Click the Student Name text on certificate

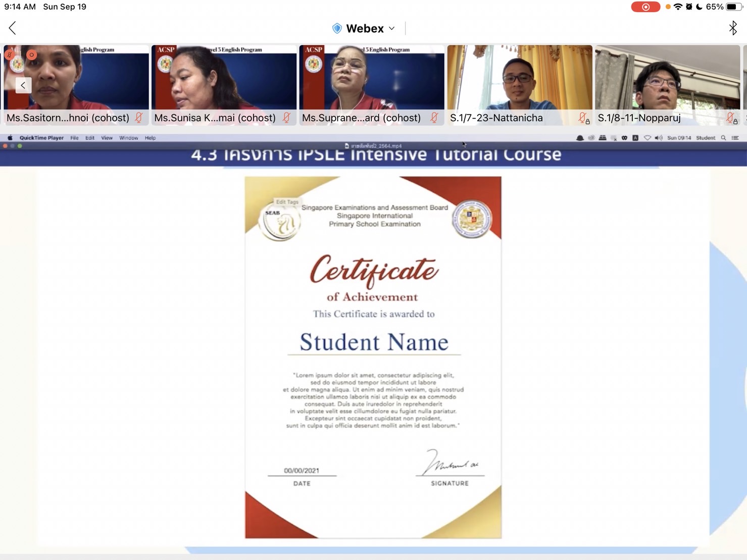374,342
